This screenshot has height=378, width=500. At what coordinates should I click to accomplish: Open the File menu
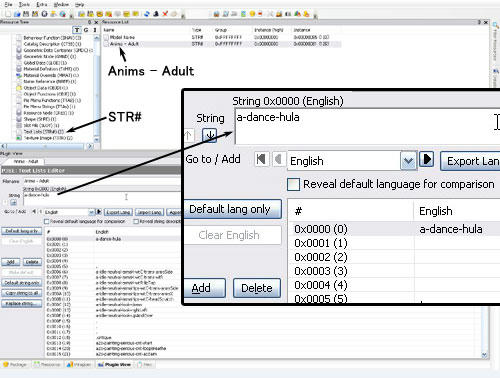(8, 4)
